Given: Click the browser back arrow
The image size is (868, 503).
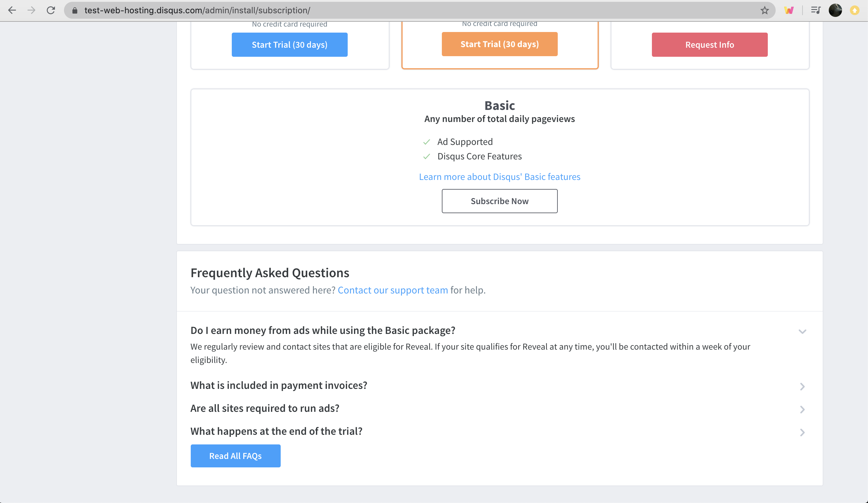Looking at the screenshot, I should [x=12, y=10].
